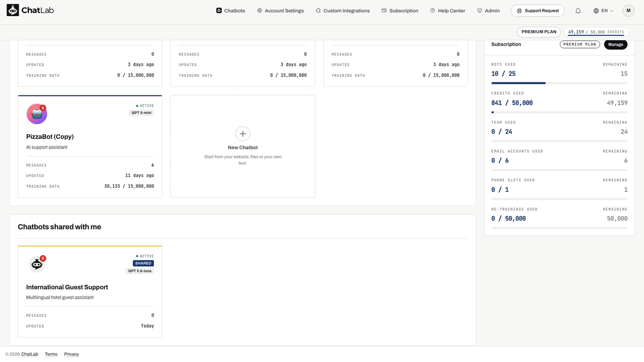This screenshot has height=362, width=644.
Task: Click ACTIVE status on International Guest Support card
Action: 145,256
